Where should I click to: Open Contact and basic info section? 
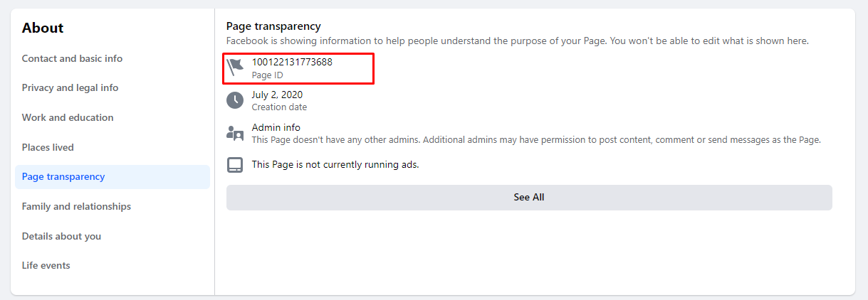pos(72,58)
